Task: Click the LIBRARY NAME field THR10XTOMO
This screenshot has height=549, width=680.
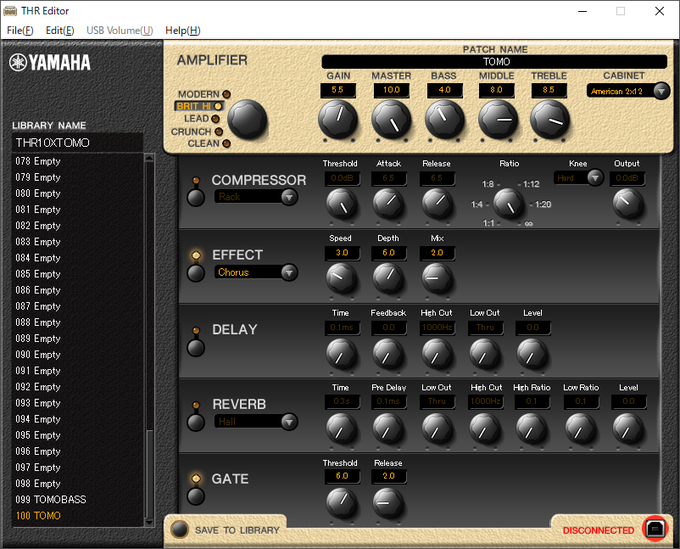Action: (77, 143)
